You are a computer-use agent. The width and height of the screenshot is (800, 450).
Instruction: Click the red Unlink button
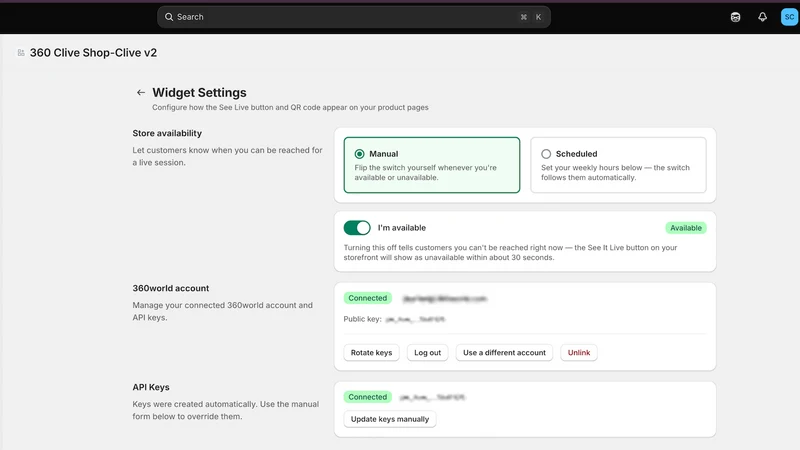tap(579, 353)
